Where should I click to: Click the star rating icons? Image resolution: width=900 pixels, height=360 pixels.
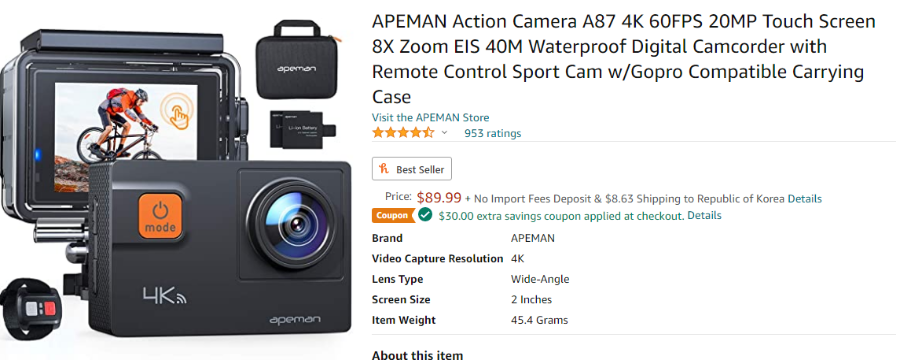tap(404, 133)
